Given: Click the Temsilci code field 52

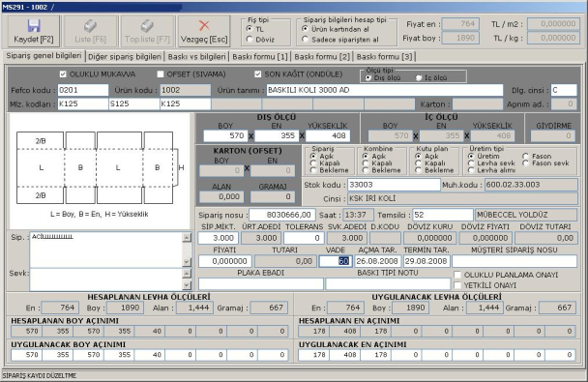Looking at the screenshot, I should pos(443,215).
